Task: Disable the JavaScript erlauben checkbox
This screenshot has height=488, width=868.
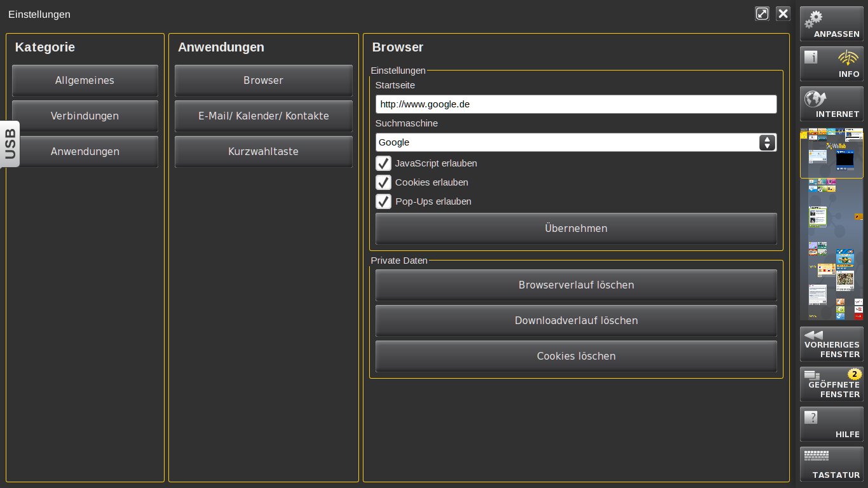Action: click(x=384, y=164)
